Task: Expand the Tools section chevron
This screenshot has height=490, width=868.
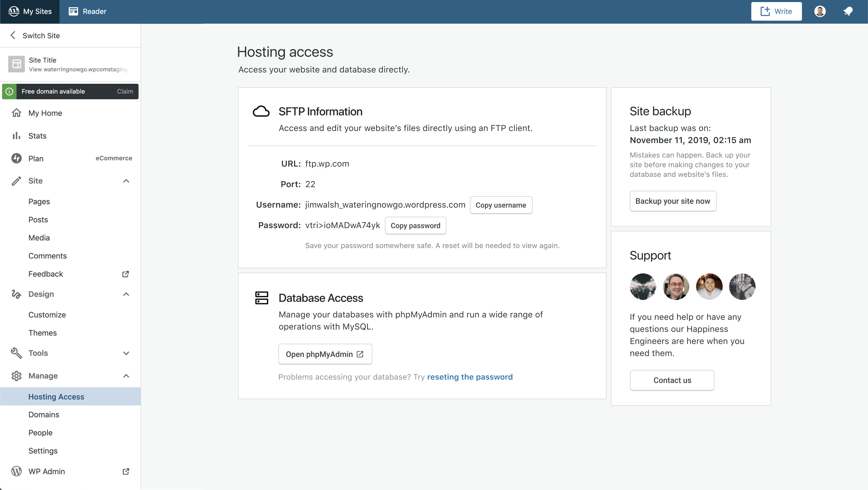Action: 126,353
